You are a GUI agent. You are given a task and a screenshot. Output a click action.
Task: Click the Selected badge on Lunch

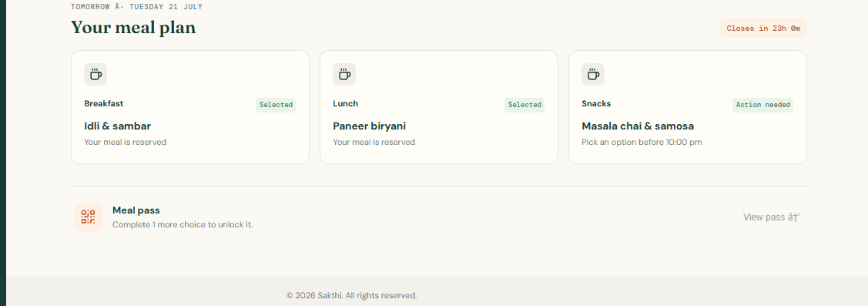524,105
